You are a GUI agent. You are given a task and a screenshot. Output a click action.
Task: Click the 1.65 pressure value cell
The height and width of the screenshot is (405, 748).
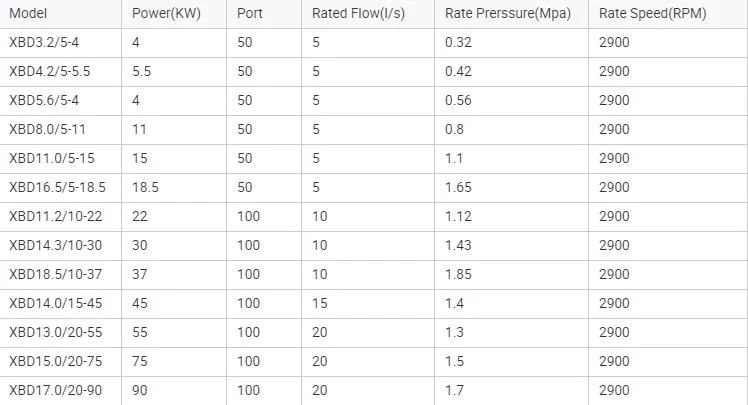click(458, 187)
